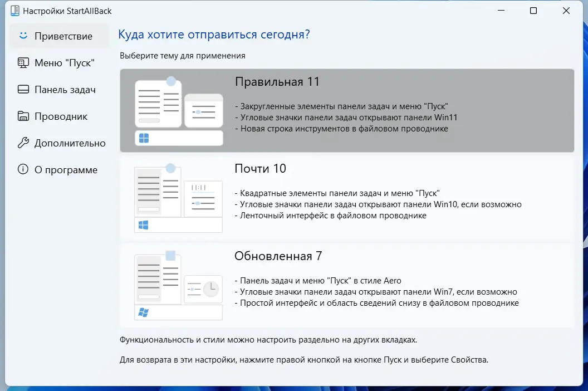The width and height of the screenshot is (588, 391).
Task: Click the Обновленная 7 preview thumbnail
Action: 179,285
